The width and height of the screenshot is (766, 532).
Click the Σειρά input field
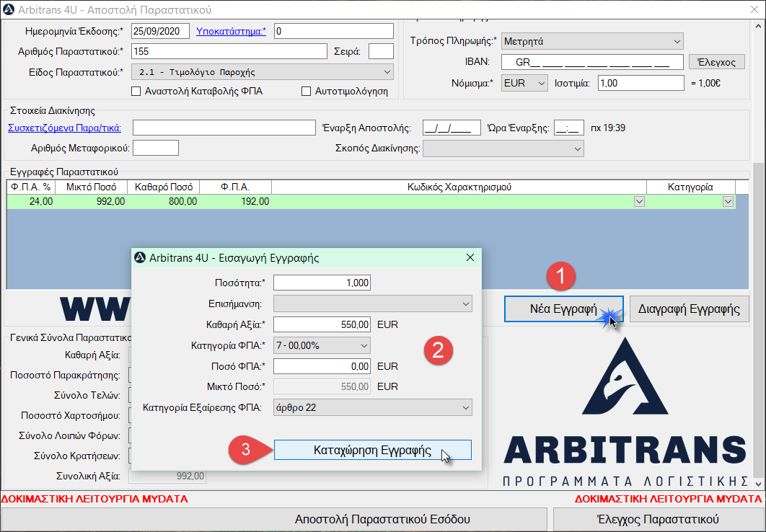coord(381,51)
